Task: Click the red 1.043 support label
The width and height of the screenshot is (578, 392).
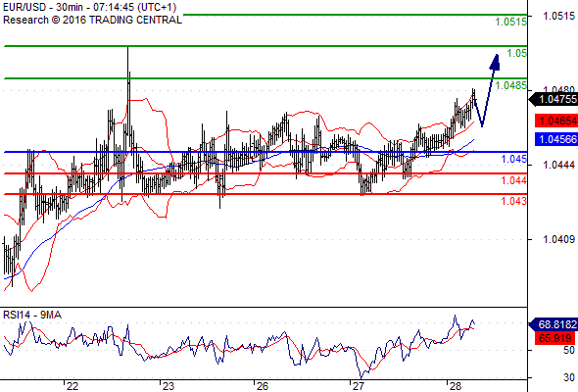Action: point(514,201)
